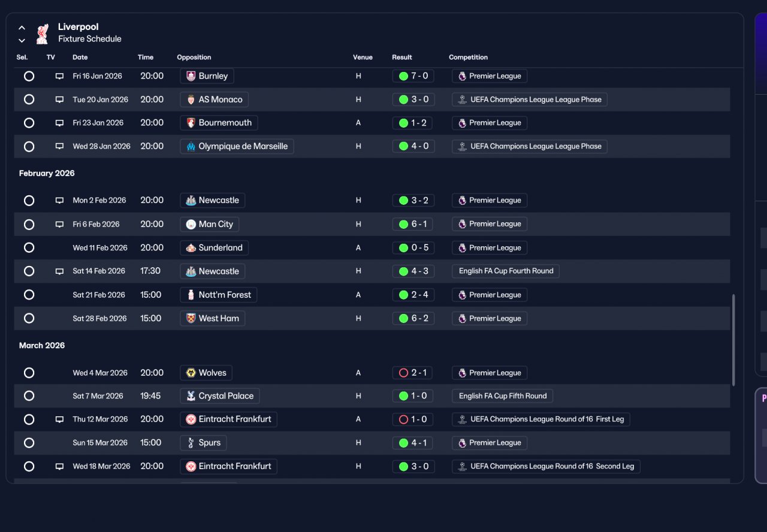Open the English FA Cup Fourth Round link
This screenshot has width=767, height=532.
506,271
